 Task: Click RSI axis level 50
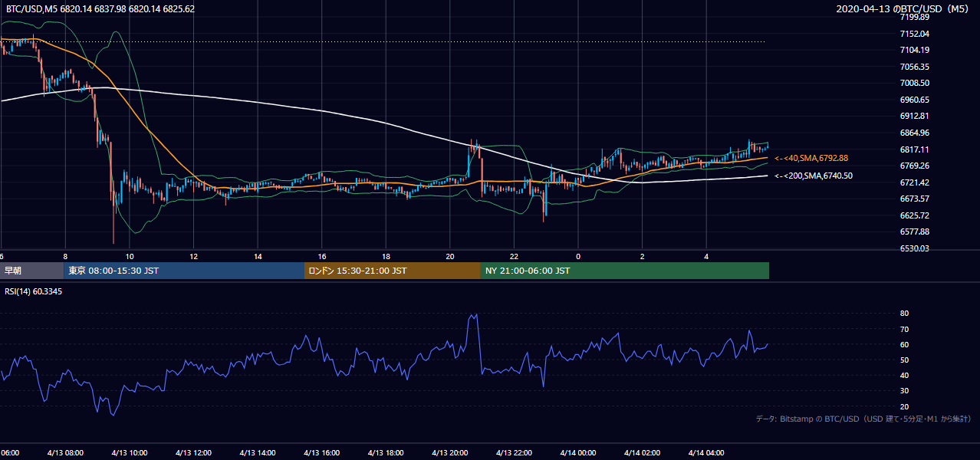(904, 360)
